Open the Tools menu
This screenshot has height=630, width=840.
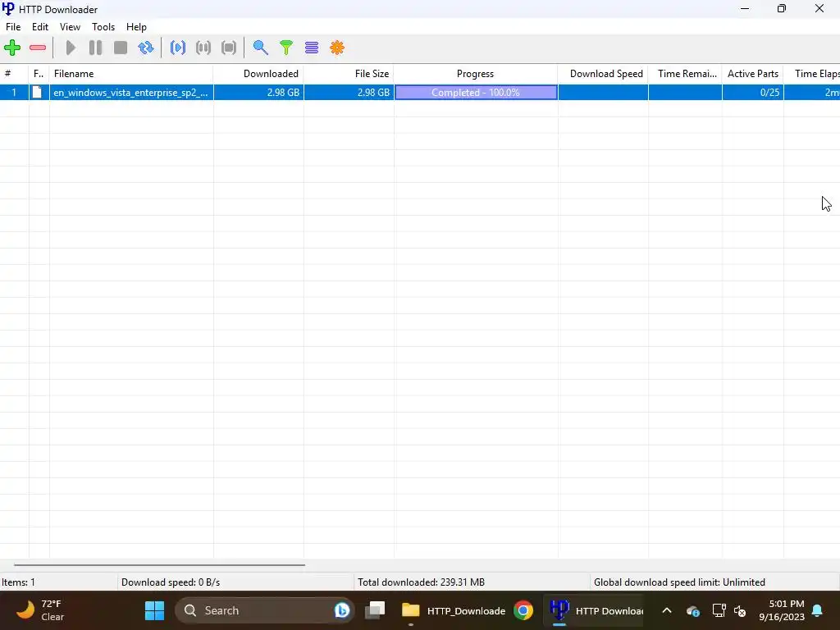[103, 27]
